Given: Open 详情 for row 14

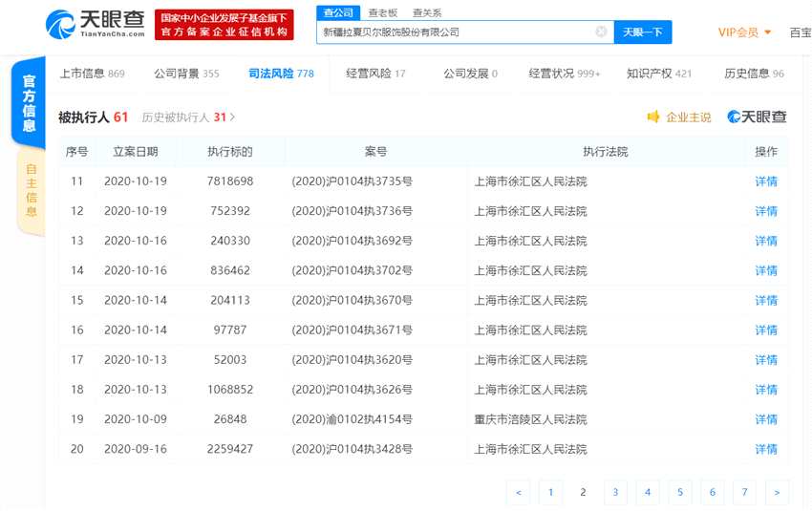Looking at the screenshot, I should 766,270.
